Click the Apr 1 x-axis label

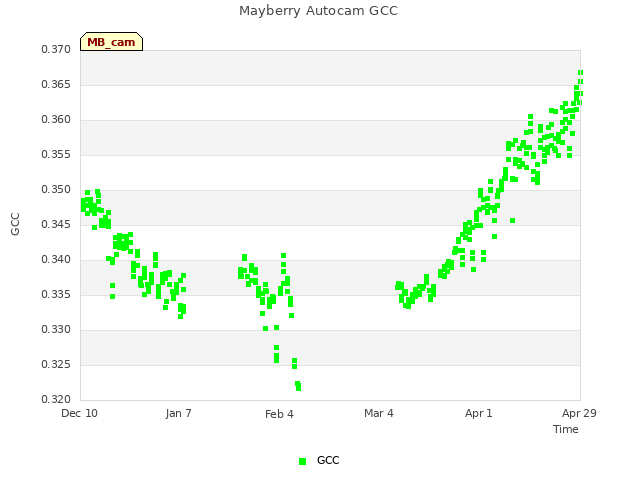tap(479, 413)
